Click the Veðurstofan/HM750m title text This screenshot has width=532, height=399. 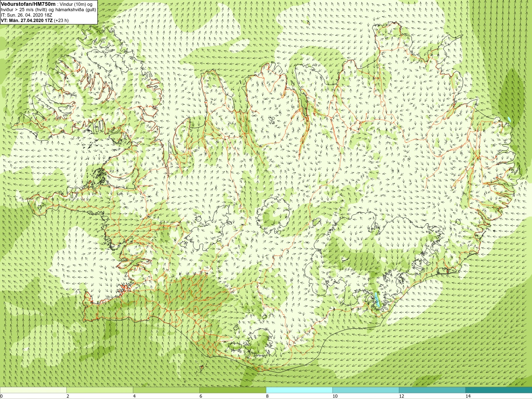tap(28, 4)
